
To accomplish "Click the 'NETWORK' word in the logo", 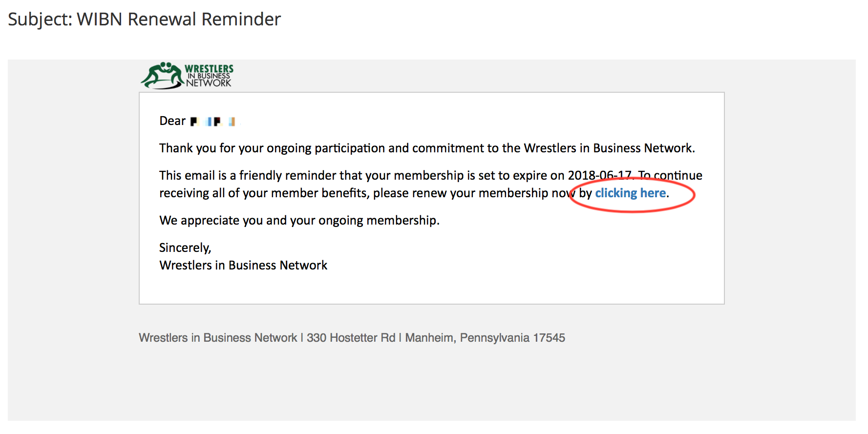I will point(209,83).
